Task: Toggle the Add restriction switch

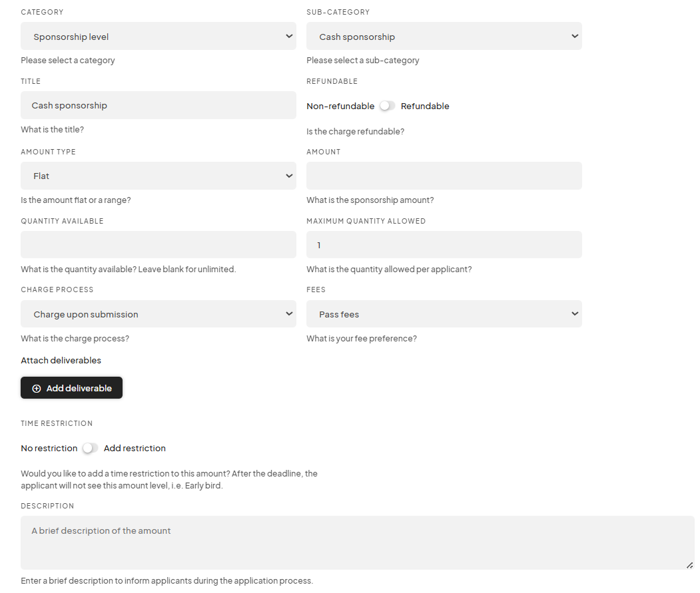Action: click(90, 448)
